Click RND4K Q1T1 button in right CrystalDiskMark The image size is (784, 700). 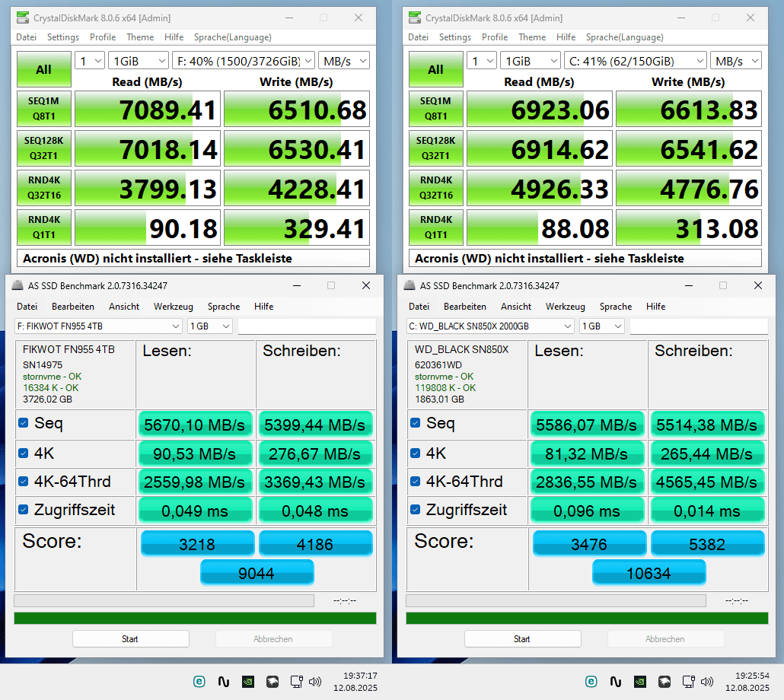click(x=435, y=228)
